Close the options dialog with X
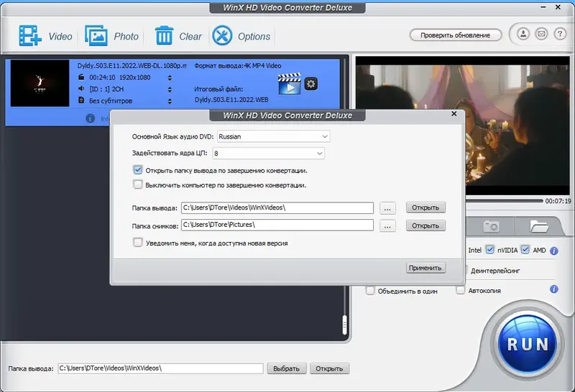 click(x=454, y=114)
